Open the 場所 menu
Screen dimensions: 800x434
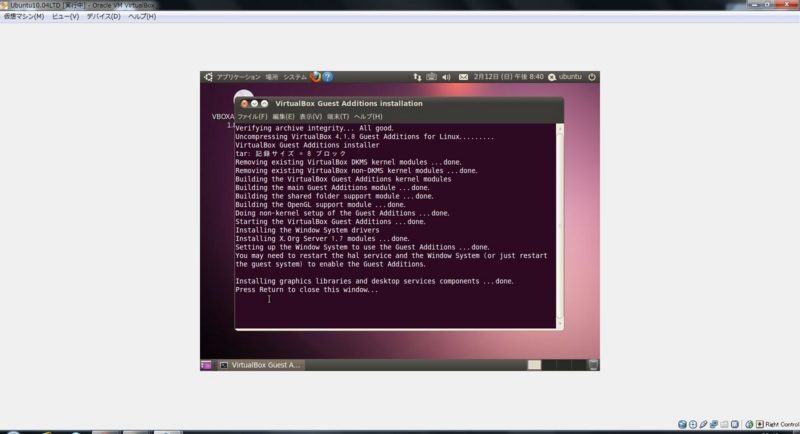pyautogui.click(x=272, y=77)
